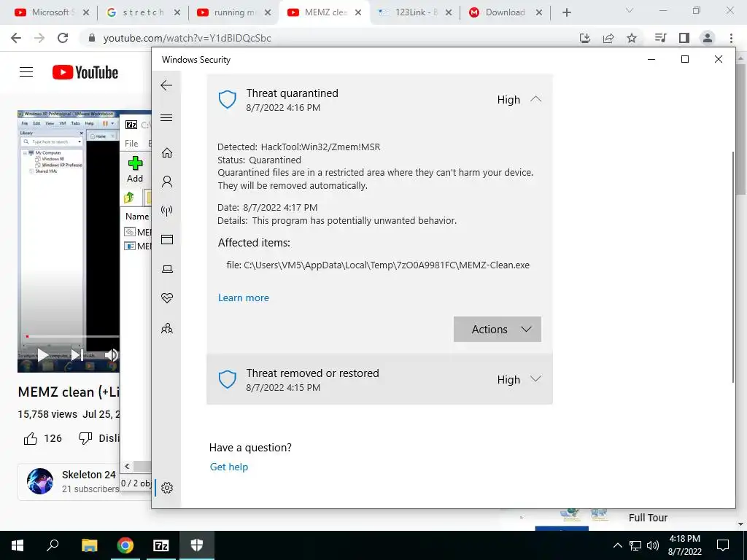747x560 pixels.
Task: Click Name column header in 7-Zip
Action: [136, 216]
